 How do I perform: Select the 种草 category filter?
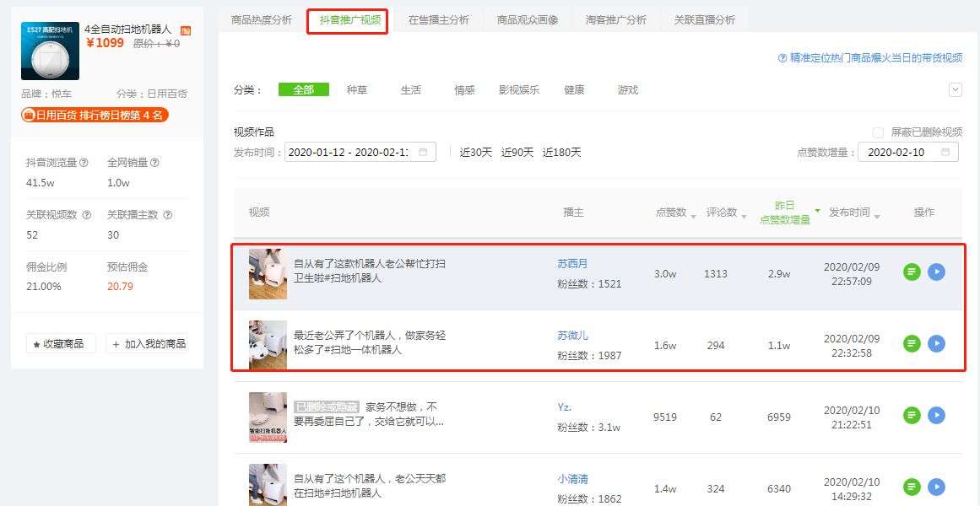(x=357, y=90)
